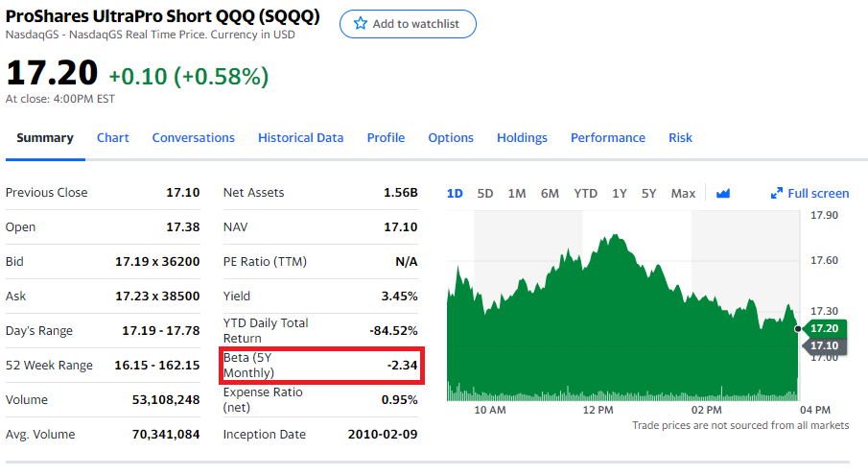Click the star icon in Add to watchlist
Viewport: 868px width, 475px height.
click(x=361, y=23)
